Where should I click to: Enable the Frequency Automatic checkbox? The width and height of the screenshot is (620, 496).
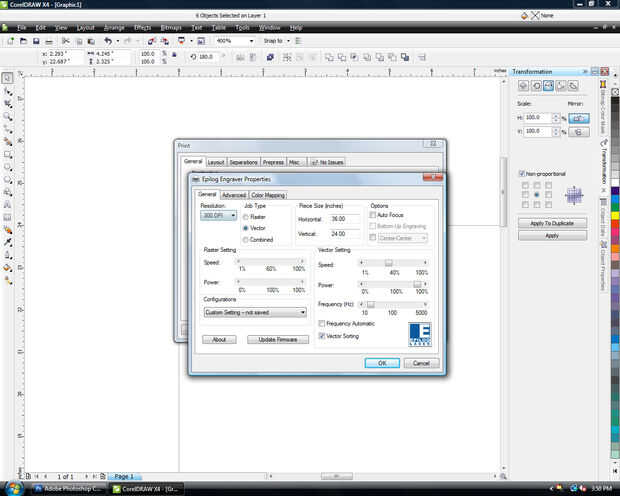pyautogui.click(x=322, y=324)
